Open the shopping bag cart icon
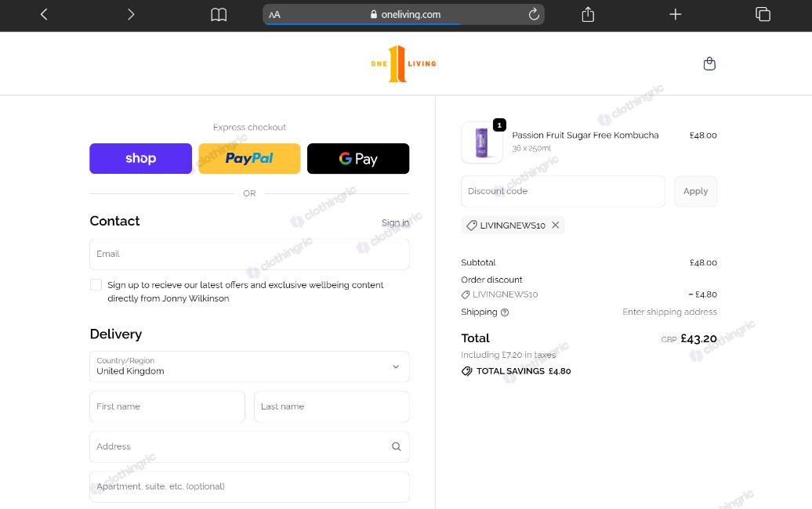 pos(709,63)
